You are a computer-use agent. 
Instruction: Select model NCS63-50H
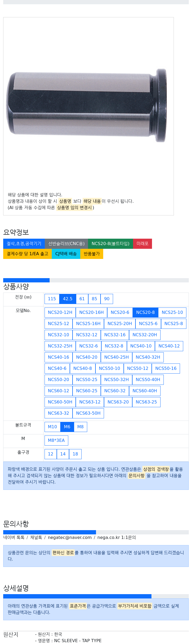88,413
